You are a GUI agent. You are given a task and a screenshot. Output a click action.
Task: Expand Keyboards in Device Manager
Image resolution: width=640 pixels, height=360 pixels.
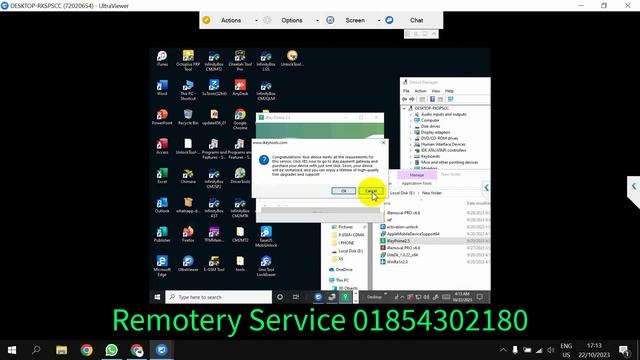click(x=411, y=156)
